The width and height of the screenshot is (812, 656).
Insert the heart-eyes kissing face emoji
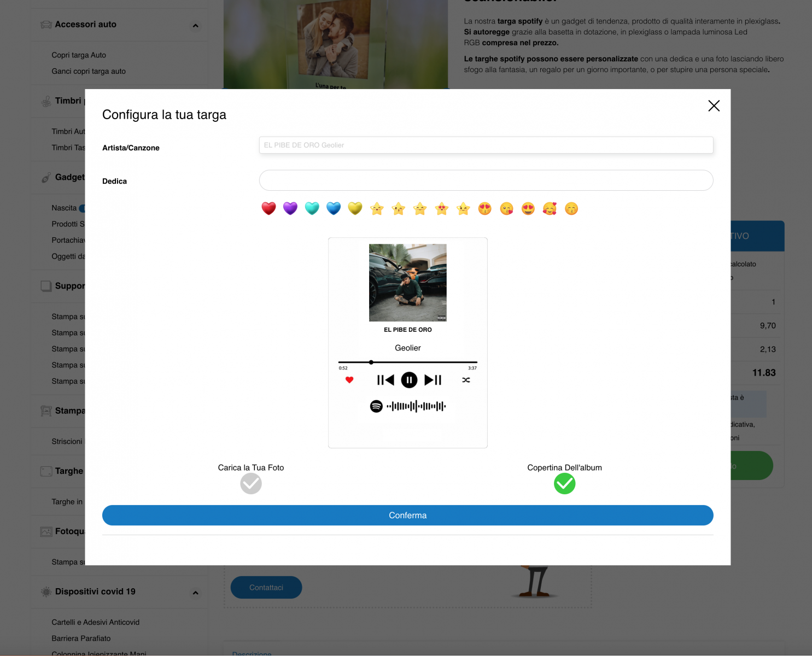click(485, 208)
